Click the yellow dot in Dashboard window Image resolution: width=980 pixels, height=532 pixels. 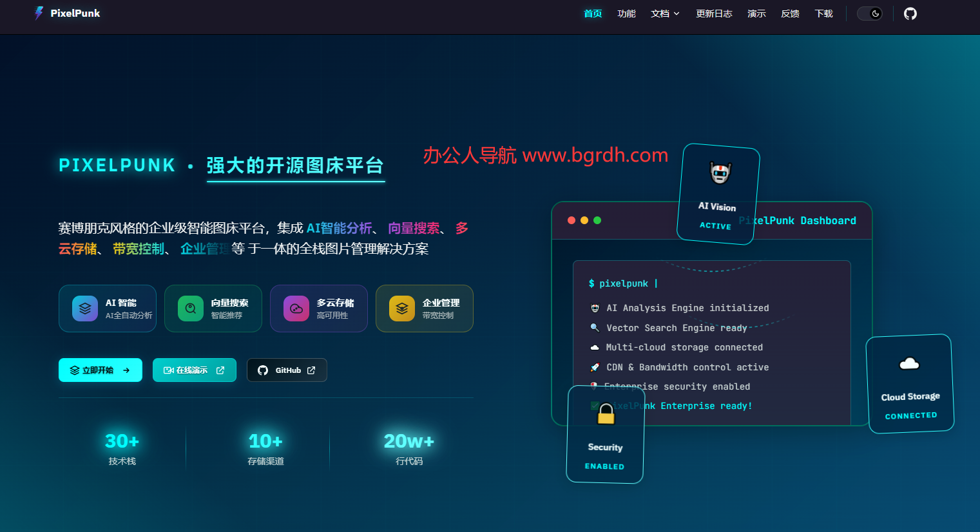point(584,220)
